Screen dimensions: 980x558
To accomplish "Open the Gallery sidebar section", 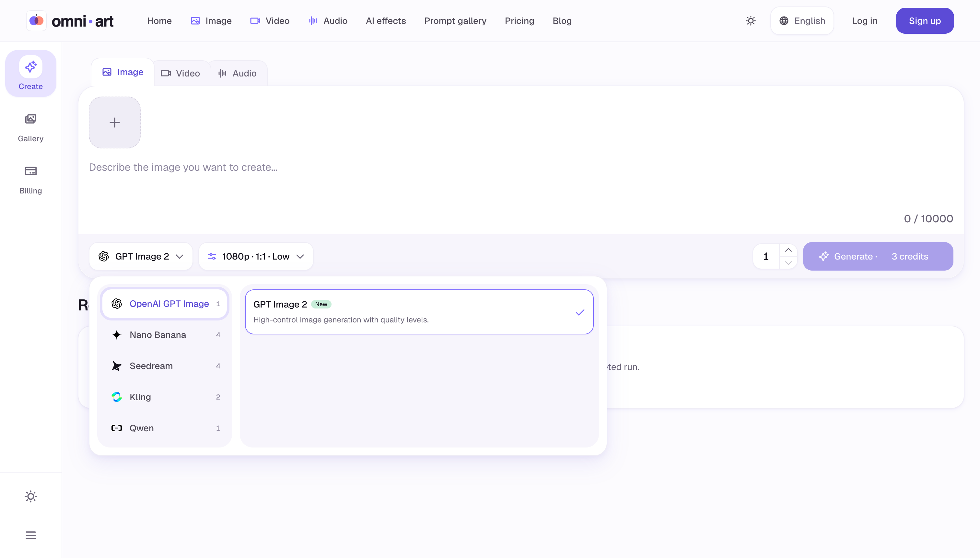I will [31, 128].
